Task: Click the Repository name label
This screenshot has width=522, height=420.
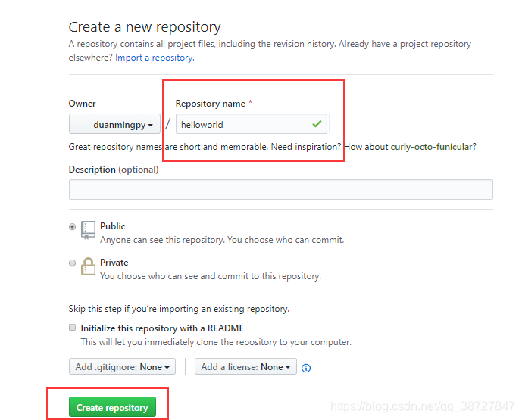Action: coord(211,104)
